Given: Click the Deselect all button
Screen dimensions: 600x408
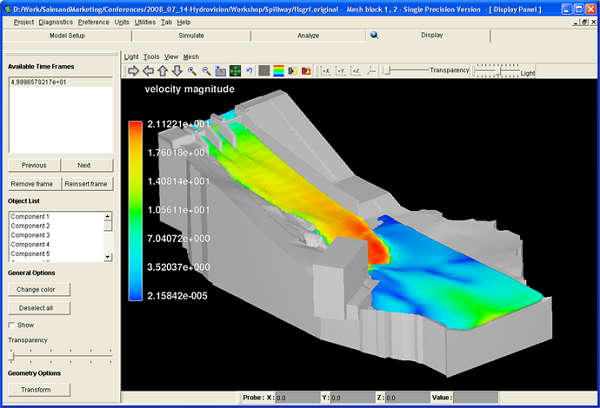Looking at the screenshot, I should click(x=39, y=308).
